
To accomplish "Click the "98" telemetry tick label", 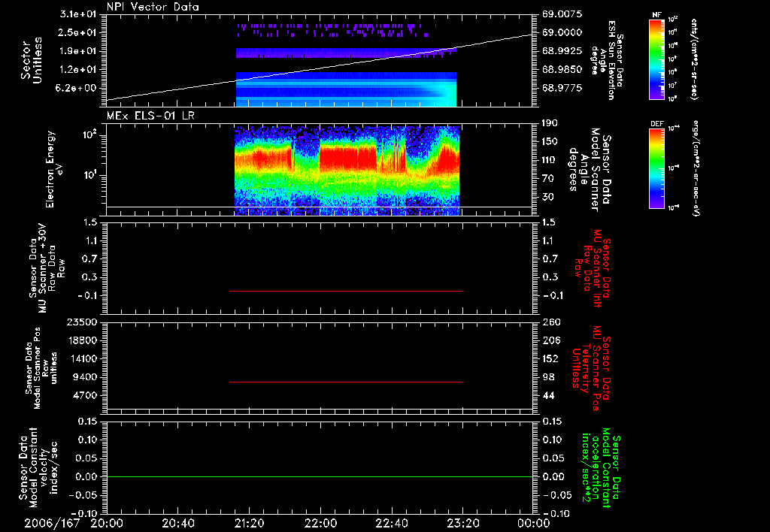I will [547, 377].
